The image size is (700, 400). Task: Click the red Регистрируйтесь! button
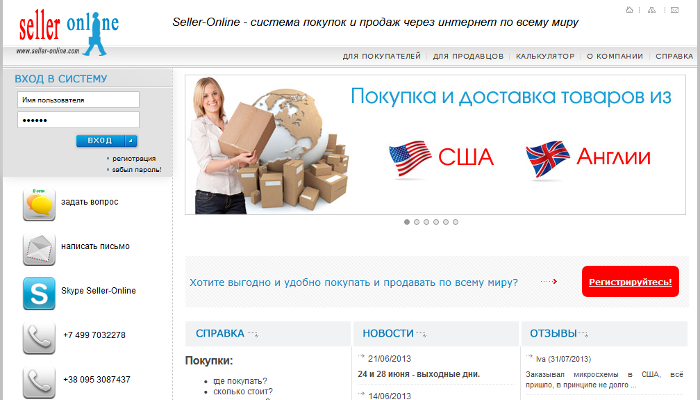630,282
